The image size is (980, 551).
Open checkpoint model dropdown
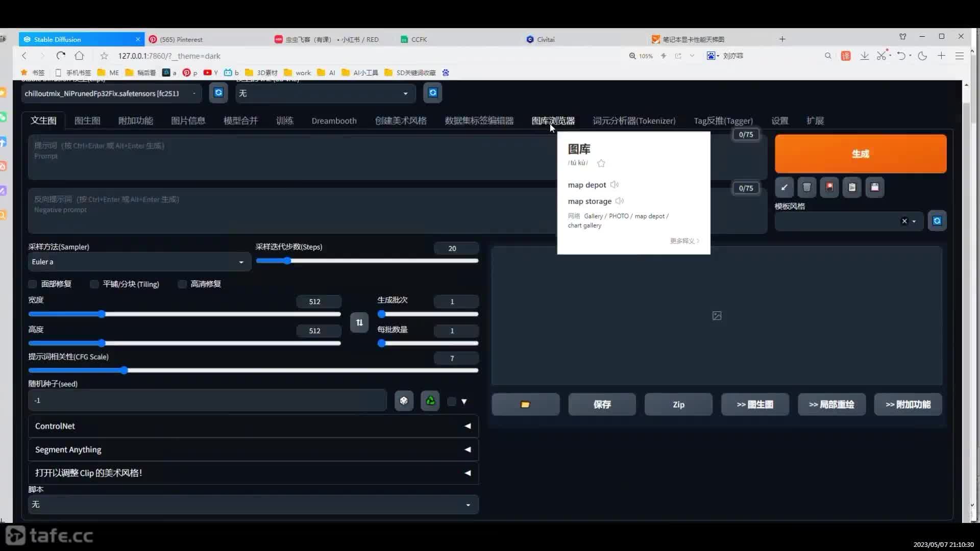111,93
